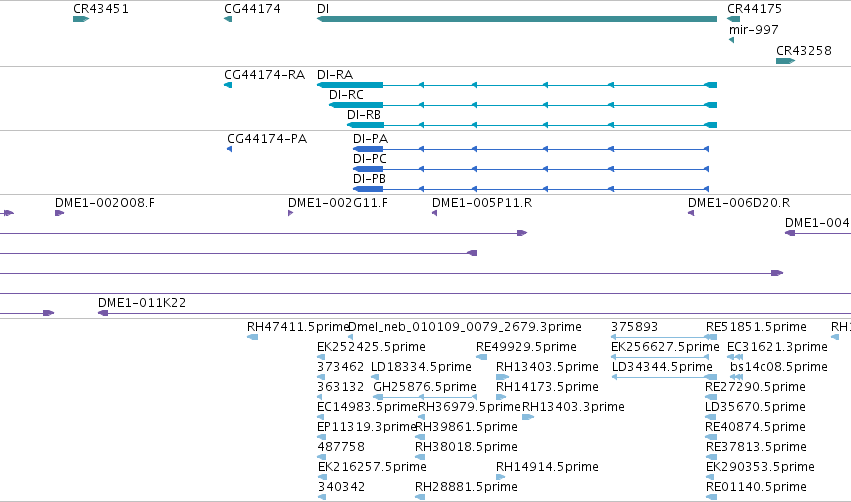The image size is (851, 502).
Task: Click the EK252425.5prime EST glyph
Action: pos(321,357)
